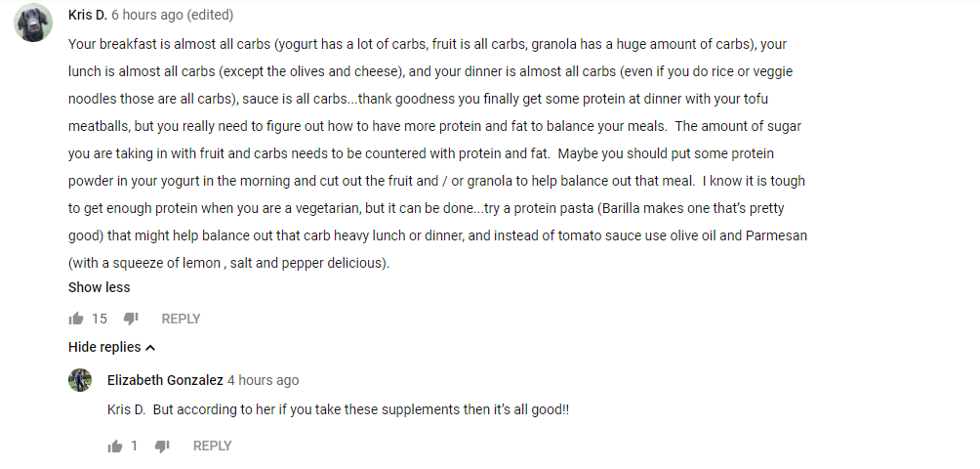Thumbs down Elizabeth Gonzalez's reply
This screenshot has height=469, width=980.
tap(162, 446)
